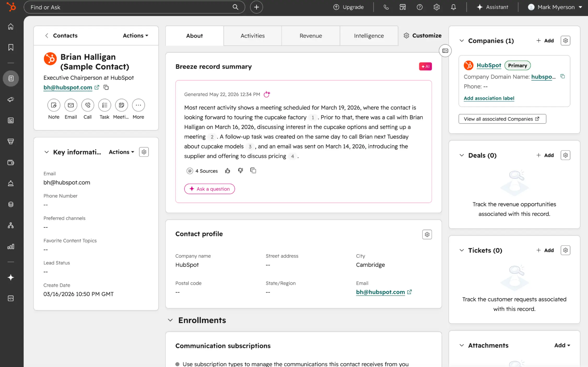
Task: Copy the contact email address icon
Action: tap(106, 87)
